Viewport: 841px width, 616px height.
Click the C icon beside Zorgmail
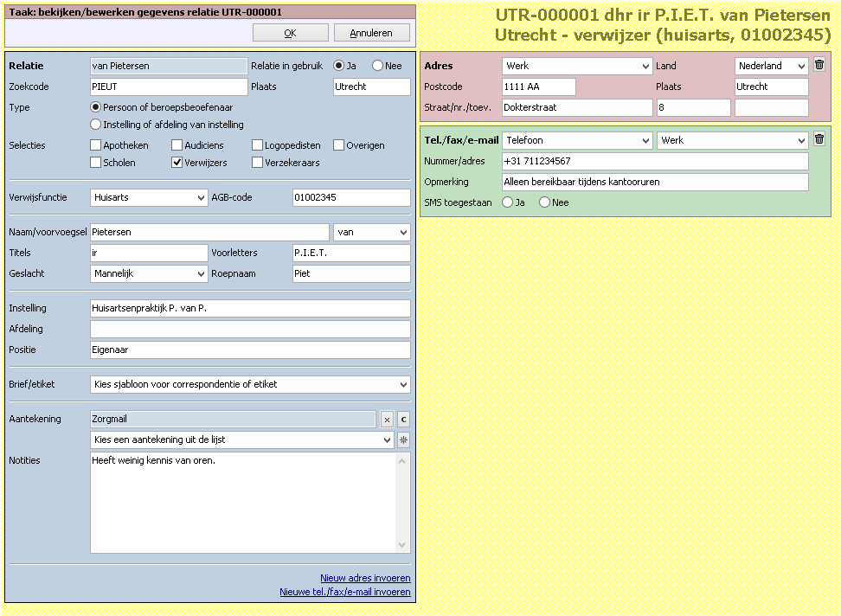pyautogui.click(x=403, y=419)
